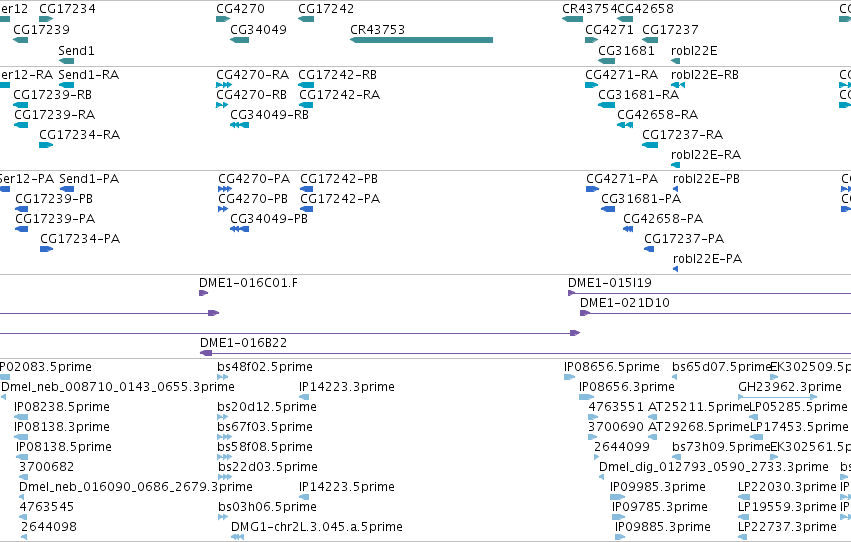The height and width of the screenshot is (542, 851).
Task: Click the IP14223.5prime EST label
Action: pyautogui.click(x=347, y=487)
